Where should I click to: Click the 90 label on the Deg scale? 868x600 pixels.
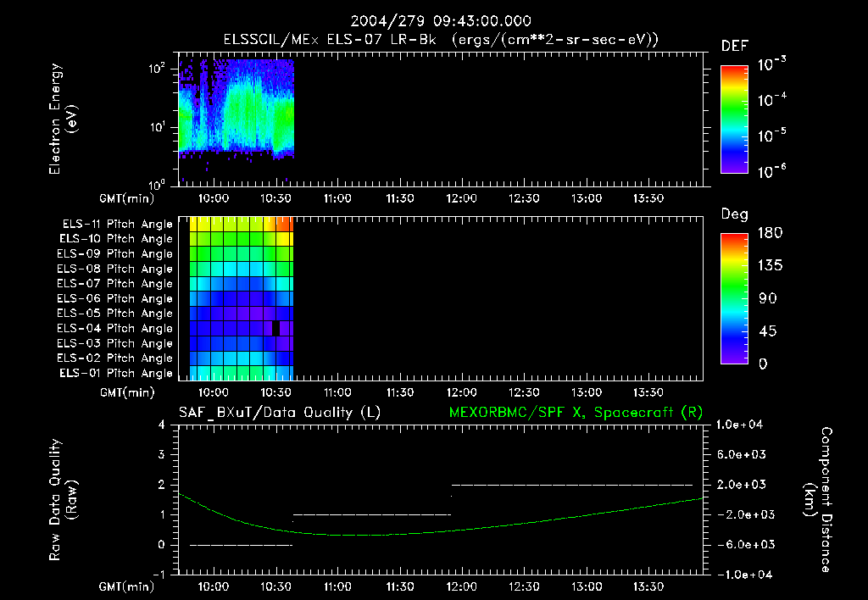point(768,299)
